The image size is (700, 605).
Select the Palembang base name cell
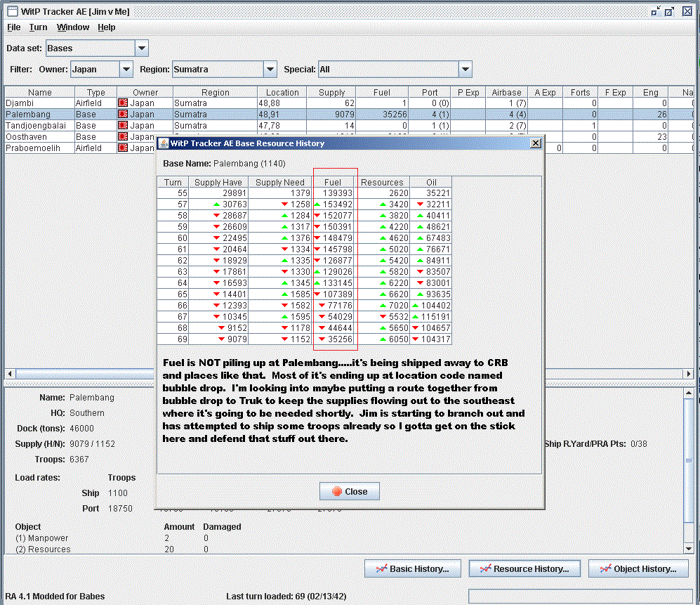tap(39, 114)
